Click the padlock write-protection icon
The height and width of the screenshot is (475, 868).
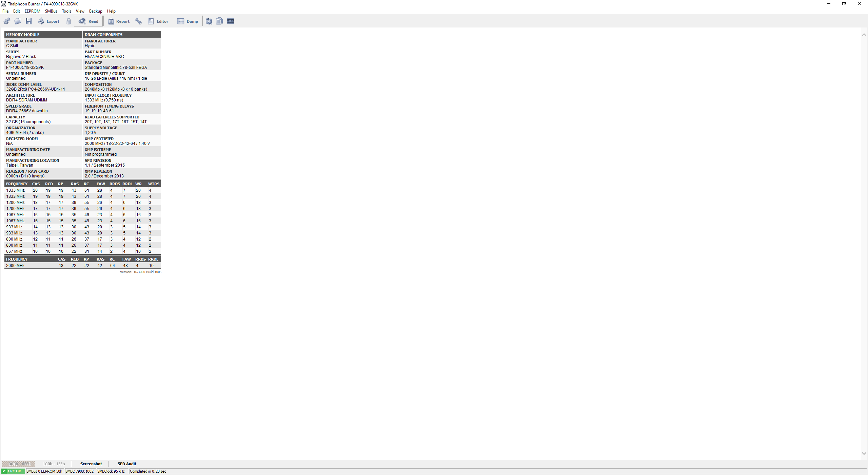pos(69,21)
